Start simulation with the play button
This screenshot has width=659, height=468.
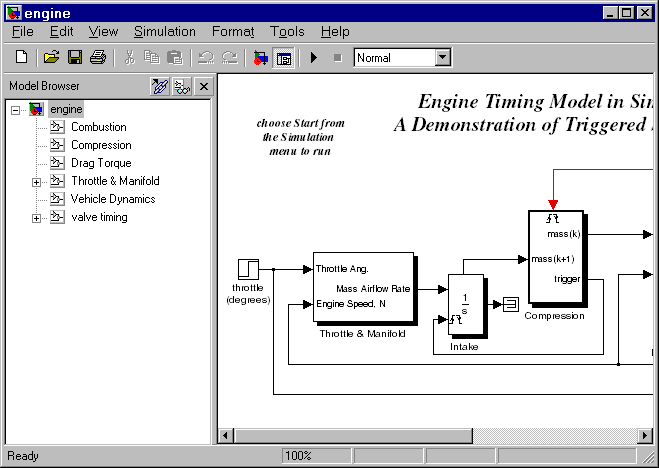tap(313, 58)
